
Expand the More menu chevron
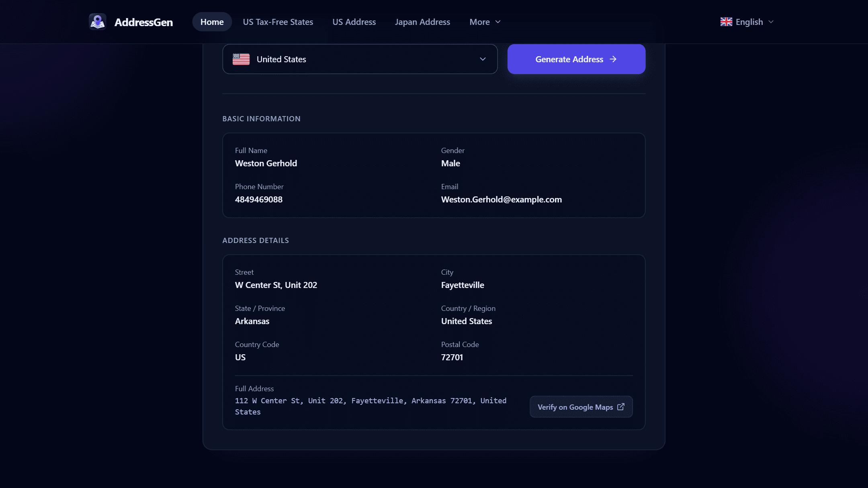tap(498, 22)
